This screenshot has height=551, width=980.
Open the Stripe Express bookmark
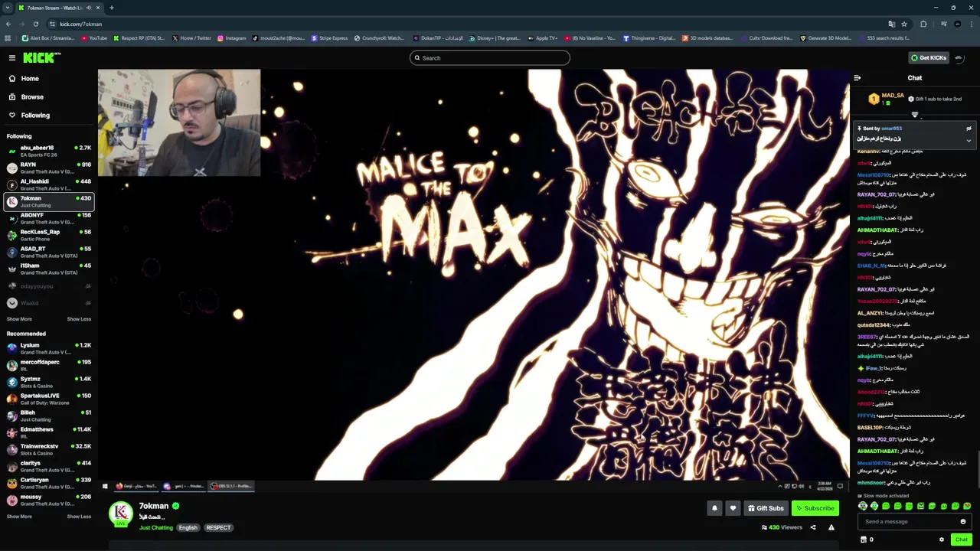tap(329, 38)
